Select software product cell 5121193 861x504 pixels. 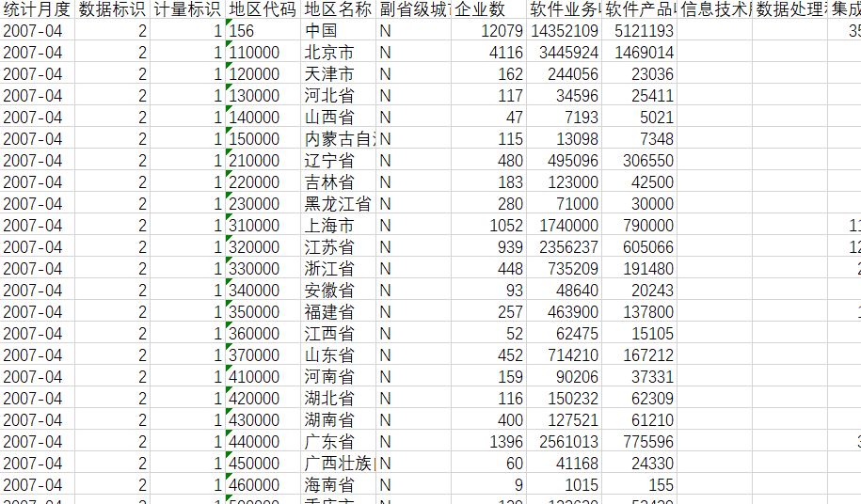point(639,31)
